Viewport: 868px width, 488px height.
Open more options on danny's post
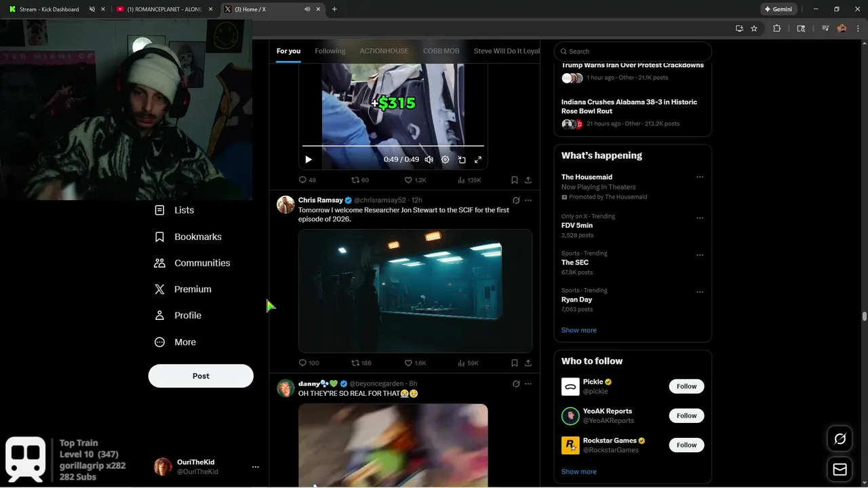tap(528, 384)
